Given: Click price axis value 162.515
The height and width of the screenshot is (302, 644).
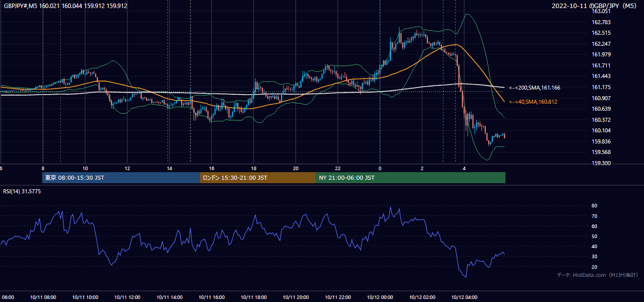Looking at the screenshot, I should (x=601, y=33).
